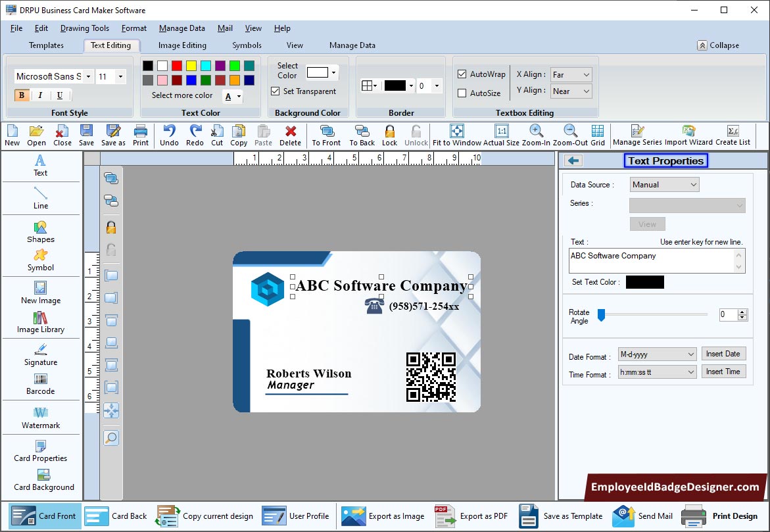
Task: Launch the Import Wizard
Action: (x=688, y=135)
